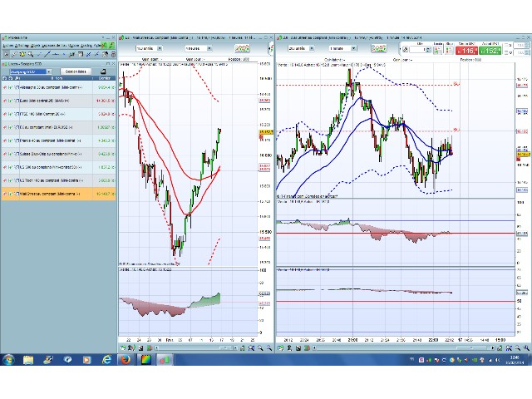The width and height of the screenshot is (532, 399).
Task: Click the Dernier column header
Action: pos(105,78)
